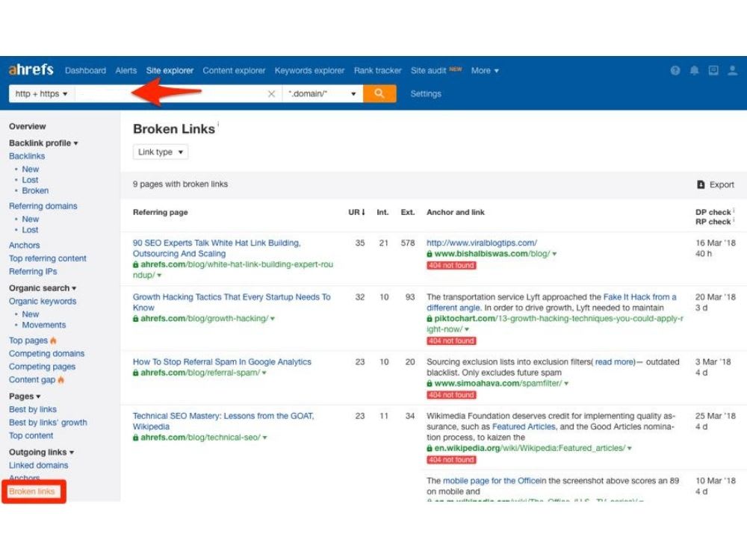Click lock icon before ahrefs.com/blog/growth-hacking
This screenshot has height=560, width=747.
click(x=136, y=319)
